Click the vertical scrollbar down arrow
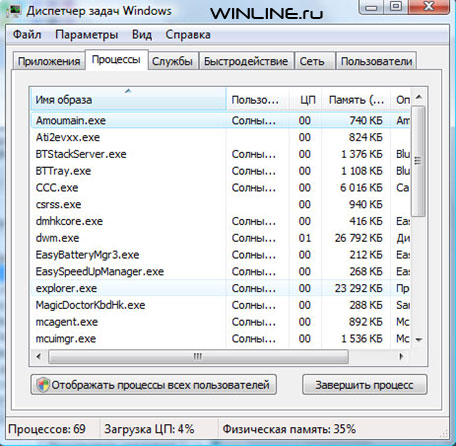Screen dimensions: 456x446 coord(419,340)
